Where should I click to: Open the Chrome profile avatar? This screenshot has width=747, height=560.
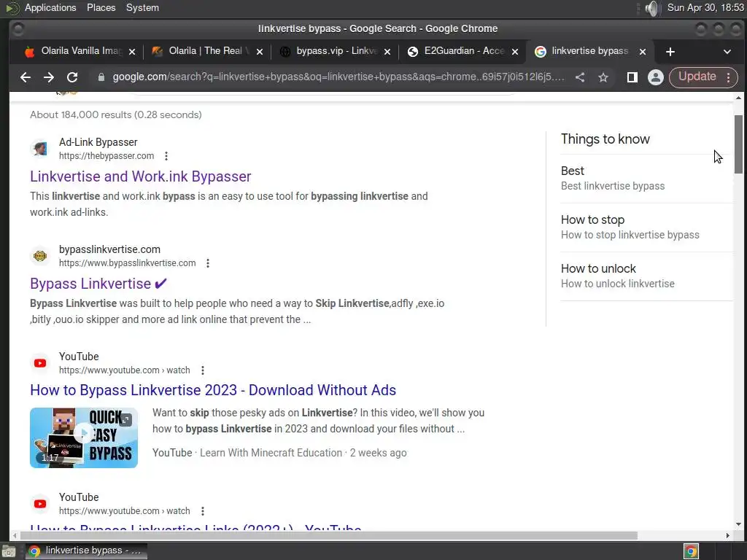point(656,77)
